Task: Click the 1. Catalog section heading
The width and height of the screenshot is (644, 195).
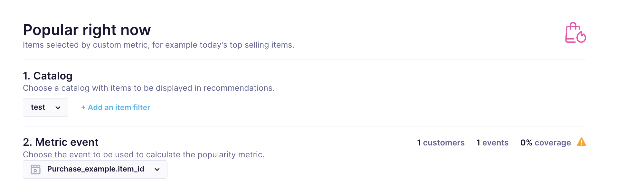Action: pos(48,76)
